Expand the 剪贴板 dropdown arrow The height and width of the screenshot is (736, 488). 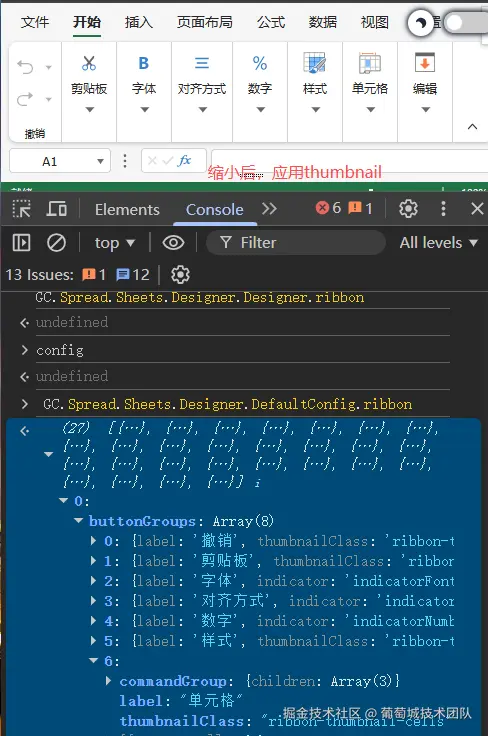click(x=89, y=110)
